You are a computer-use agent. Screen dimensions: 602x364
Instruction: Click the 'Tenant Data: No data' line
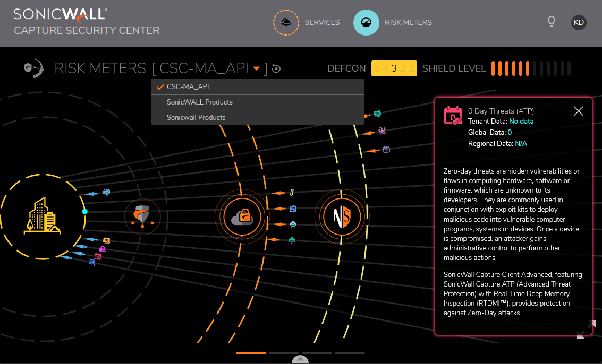[501, 121]
